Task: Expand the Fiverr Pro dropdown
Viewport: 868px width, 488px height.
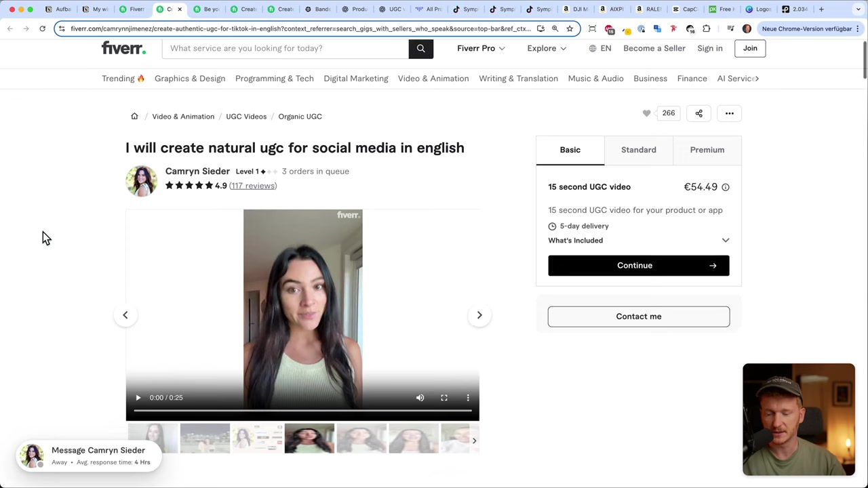Action: tap(481, 48)
